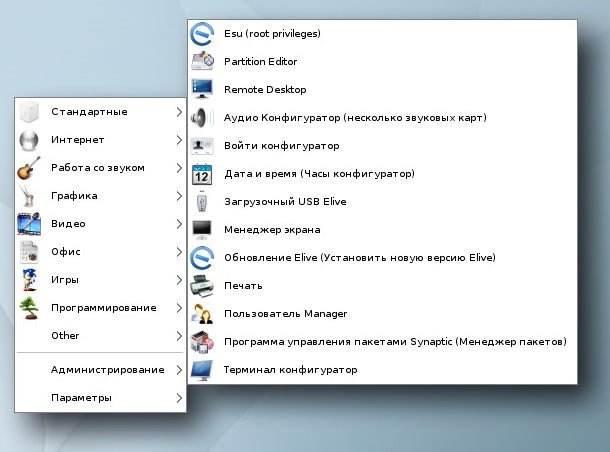Click the guitar icon for Работа со звуком
Screen dimensions: 610x452
click(x=29, y=168)
